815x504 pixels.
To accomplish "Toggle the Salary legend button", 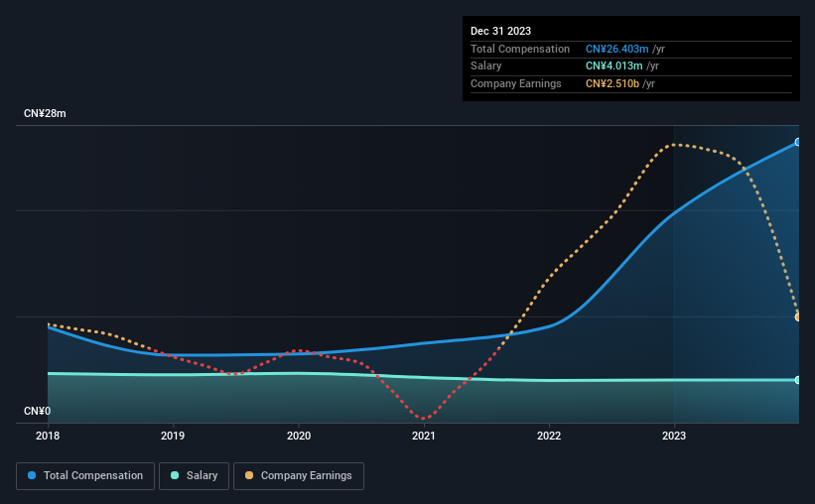I will [194, 476].
